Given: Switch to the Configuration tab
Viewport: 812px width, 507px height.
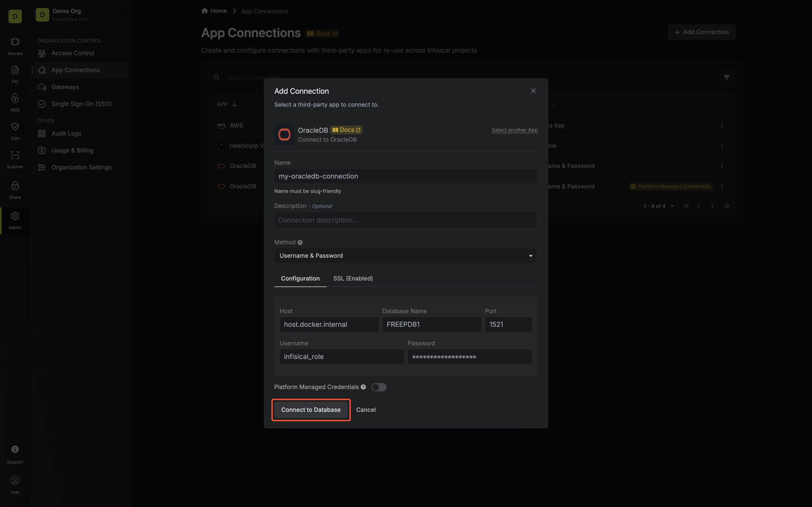Looking at the screenshot, I should point(300,278).
